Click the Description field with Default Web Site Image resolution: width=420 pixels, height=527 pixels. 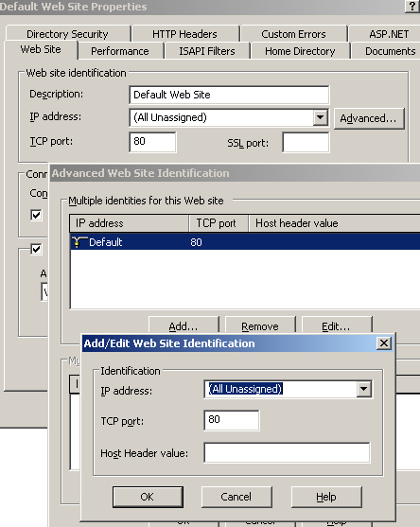[229, 95]
